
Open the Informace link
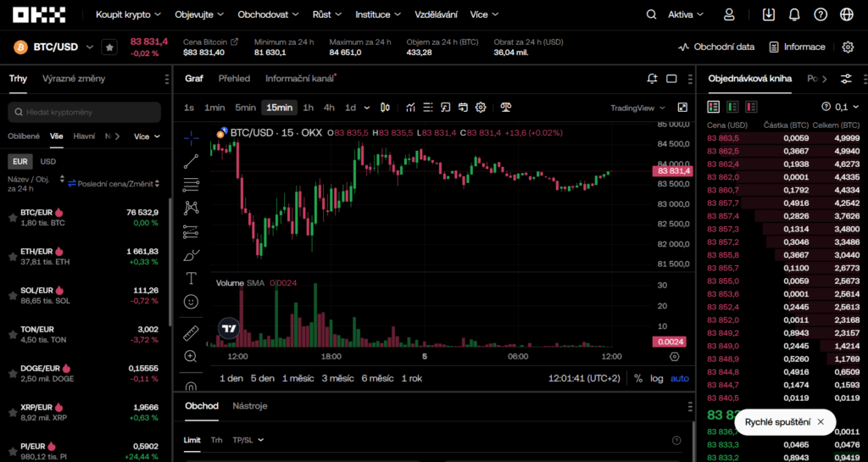[x=797, y=47]
